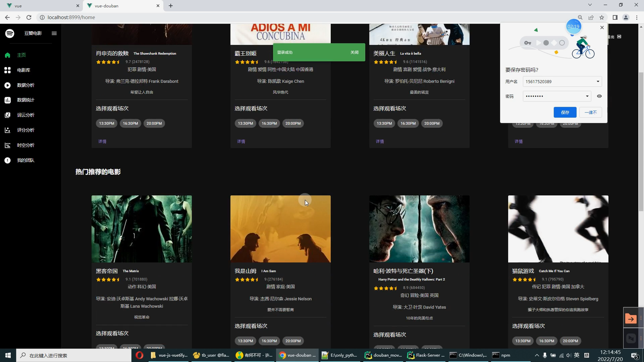
Task: Click the 数据统计 bar chart icon
Action: pyautogui.click(x=7, y=100)
